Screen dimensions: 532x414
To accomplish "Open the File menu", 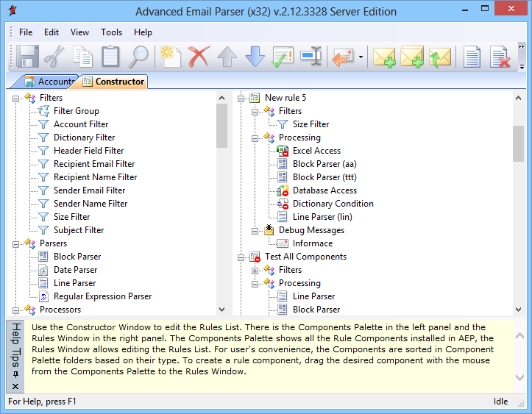I will pos(26,32).
